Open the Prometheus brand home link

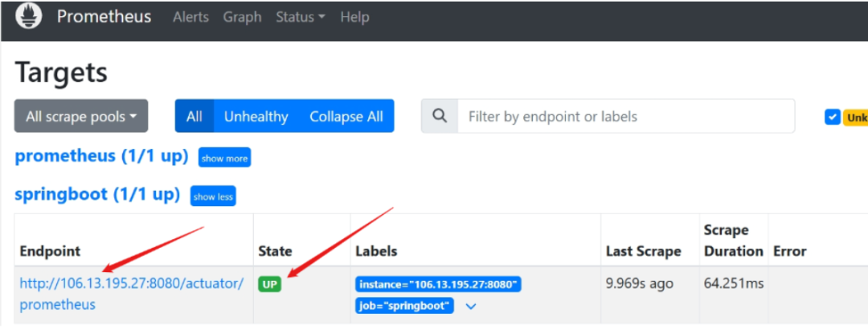[104, 17]
